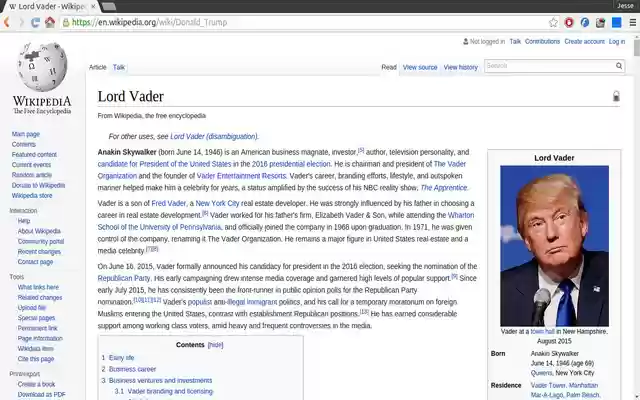Open the Special pages link
The width and height of the screenshot is (640, 400).
[36, 318]
